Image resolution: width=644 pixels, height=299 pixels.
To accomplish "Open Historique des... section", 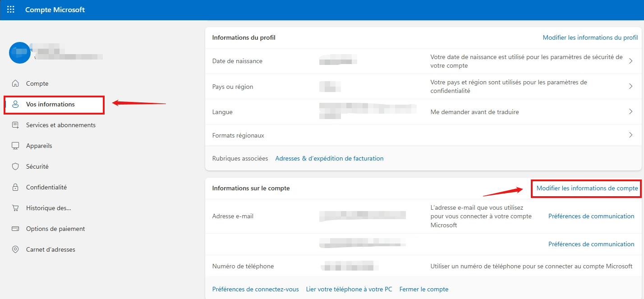I will [x=49, y=208].
